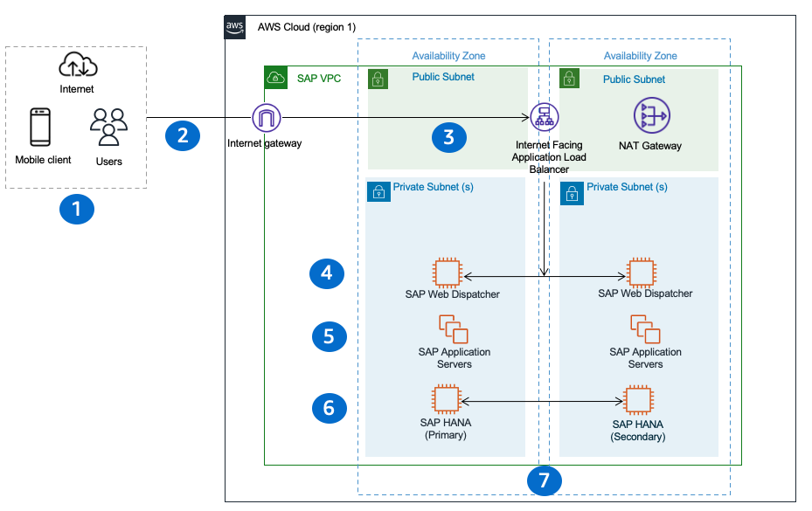This screenshot has width=812, height=511.
Task: Click the SAP Web Dispatcher icon on the right
Action: (639, 273)
